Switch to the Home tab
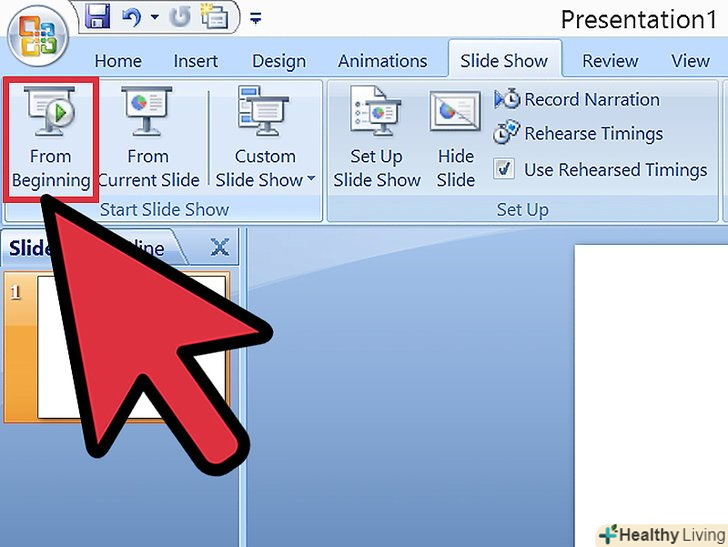 (x=118, y=61)
